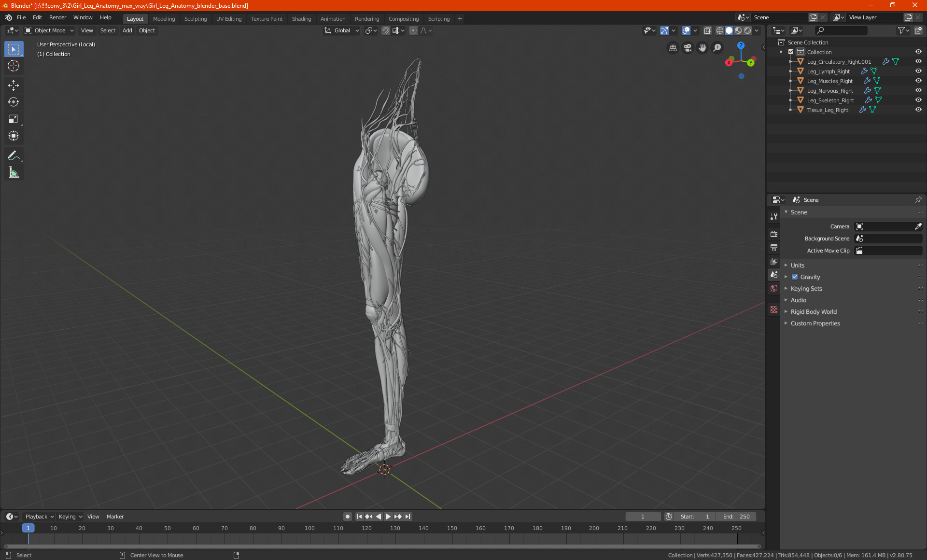Hide Leg_Nervous_Right object
This screenshot has height=560, width=927.
tap(918, 91)
